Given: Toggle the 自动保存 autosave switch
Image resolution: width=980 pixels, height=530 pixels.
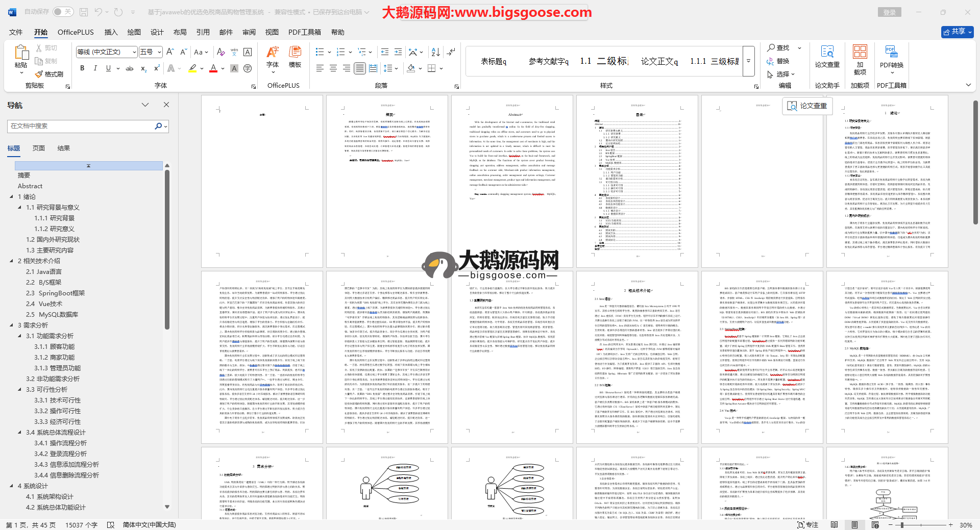Looking at the screenshot, I should pyautogui.click(x=63, y=12).
